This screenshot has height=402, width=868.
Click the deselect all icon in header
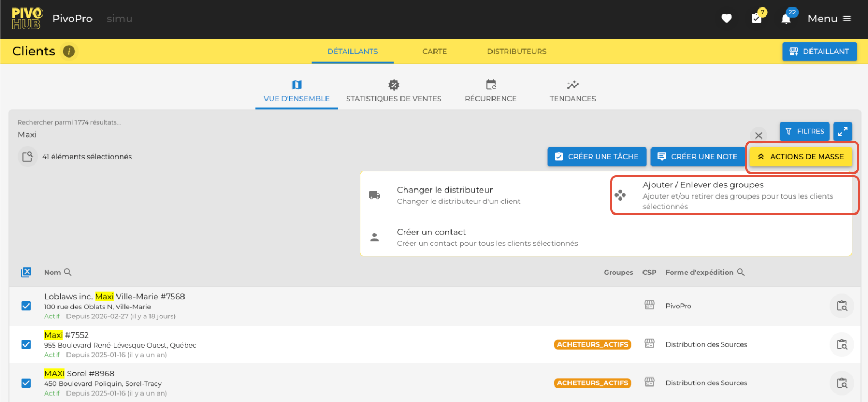click(x=26, y=272)
